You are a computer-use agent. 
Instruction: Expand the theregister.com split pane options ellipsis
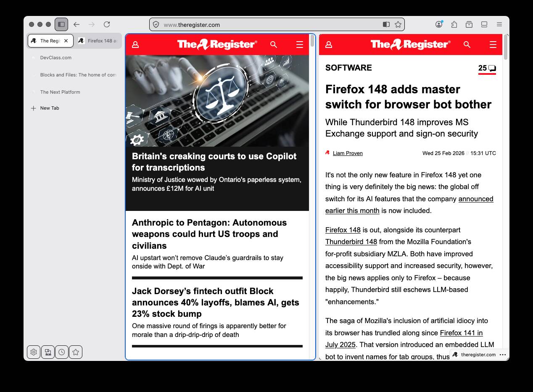click(x=503, y=355)
